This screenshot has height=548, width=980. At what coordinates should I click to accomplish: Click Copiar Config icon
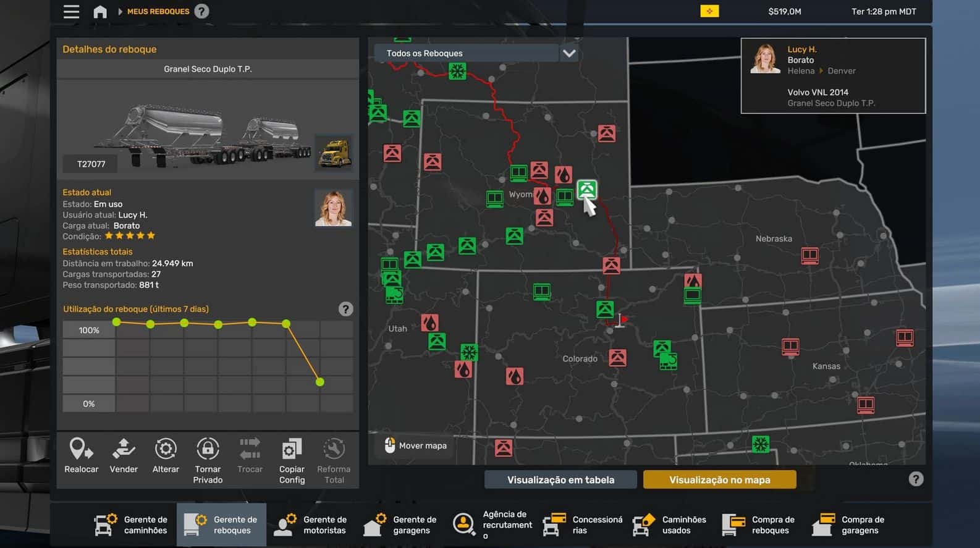click(292, 449)
